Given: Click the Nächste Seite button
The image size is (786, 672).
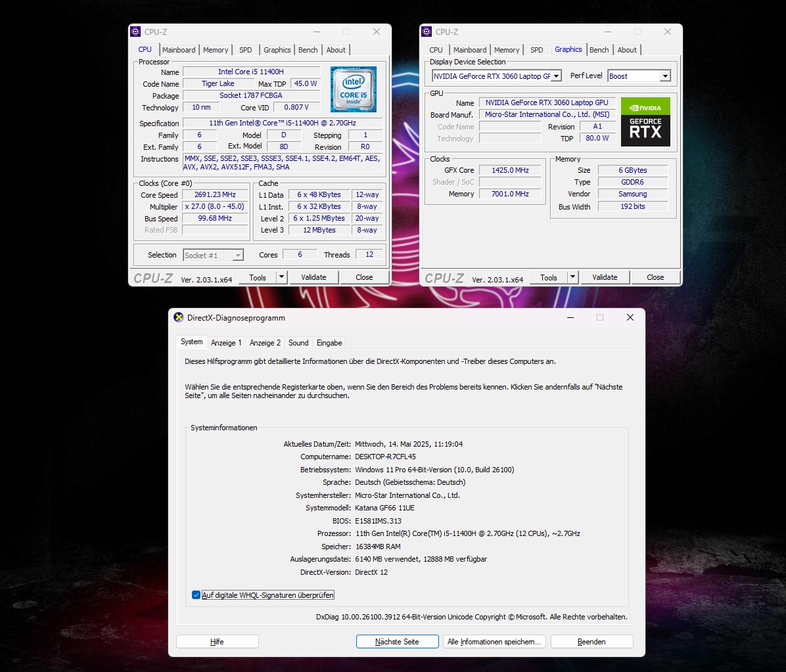Looking at the screenshot, I should (x=397, y=642).
